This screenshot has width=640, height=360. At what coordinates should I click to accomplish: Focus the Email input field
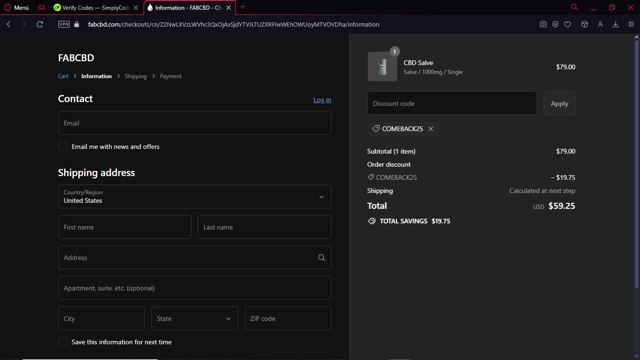tap(195, 123)
